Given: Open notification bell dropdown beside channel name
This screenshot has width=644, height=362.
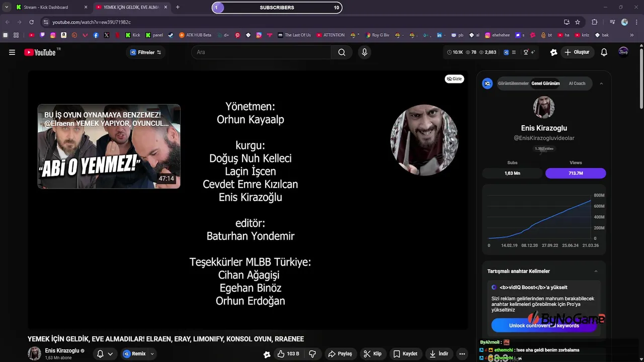Looking at the screenshot, I should pos(105,354).
